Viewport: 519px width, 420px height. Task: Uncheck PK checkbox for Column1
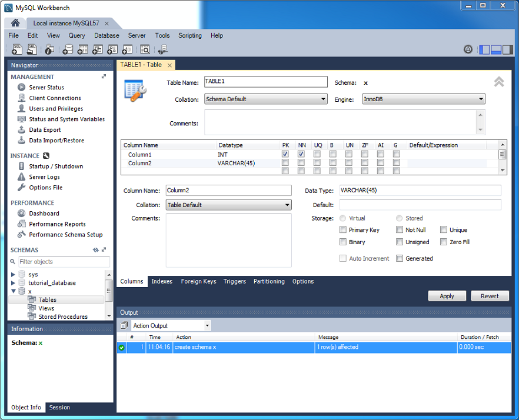coord(285,154)
